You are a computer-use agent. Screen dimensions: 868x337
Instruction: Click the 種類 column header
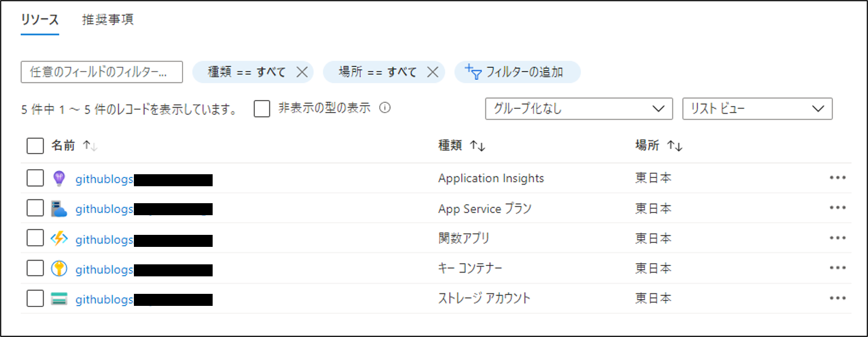point(450,145)
